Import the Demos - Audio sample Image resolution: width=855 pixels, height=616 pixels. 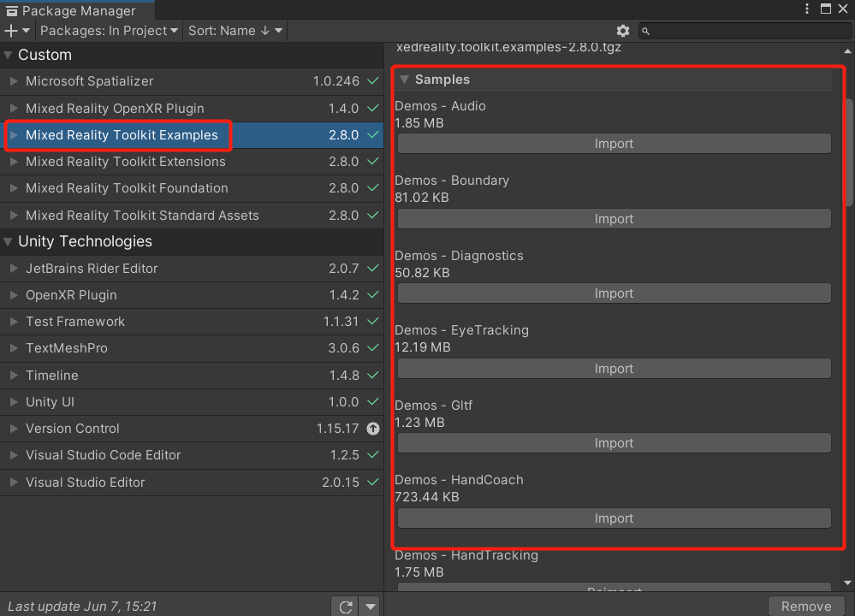pyautogui.click(x=614, y=144)
